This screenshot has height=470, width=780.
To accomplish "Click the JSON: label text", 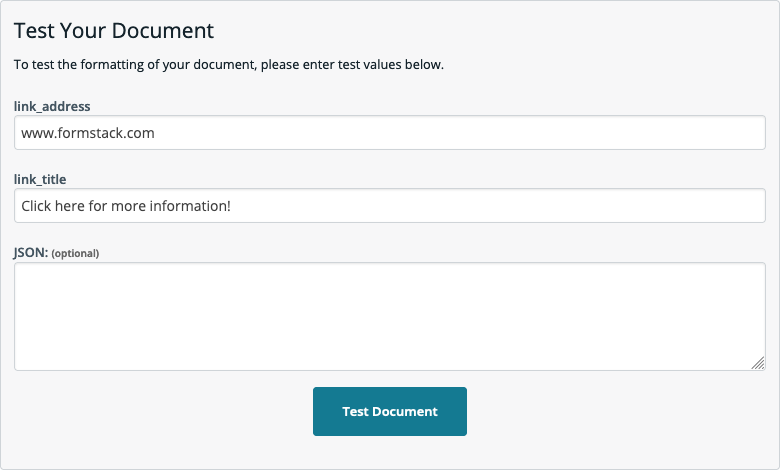I will pos(30,253).
